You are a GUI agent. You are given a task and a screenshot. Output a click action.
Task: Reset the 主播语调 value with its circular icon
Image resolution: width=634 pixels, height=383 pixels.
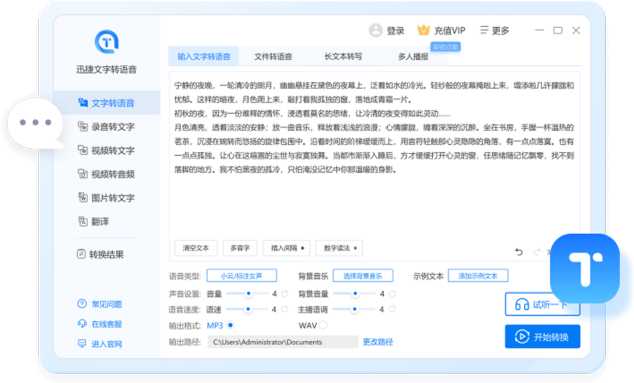point(392,309)
